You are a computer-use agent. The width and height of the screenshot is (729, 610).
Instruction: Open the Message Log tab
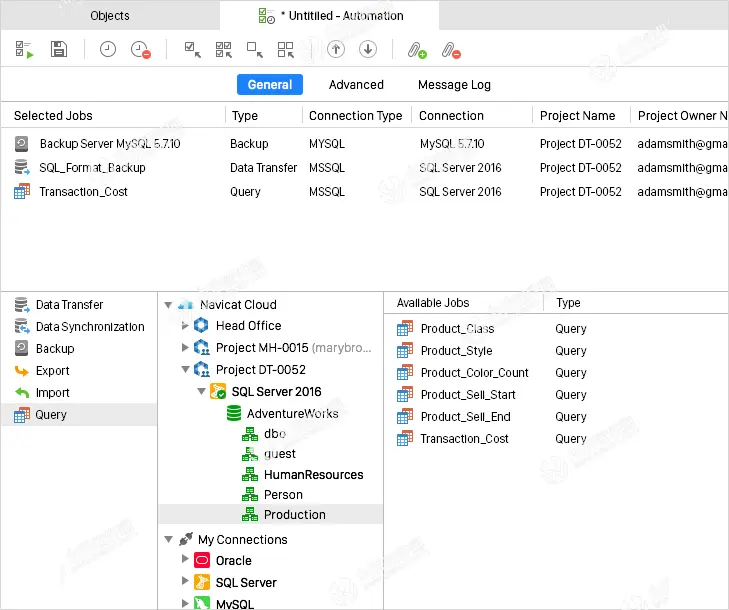[x=454, y=85]
